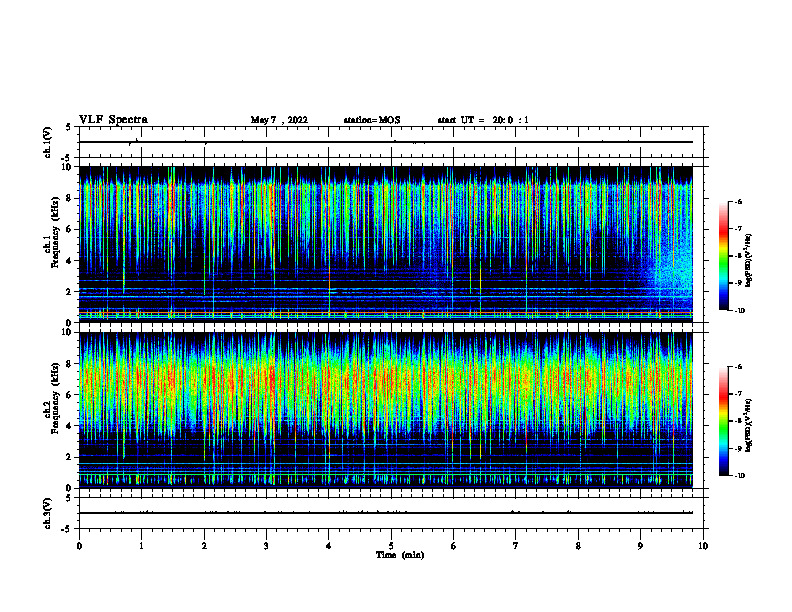Click the ch.1 voltage waveform trace panel

pyautogui.click(x=391, y=142)
